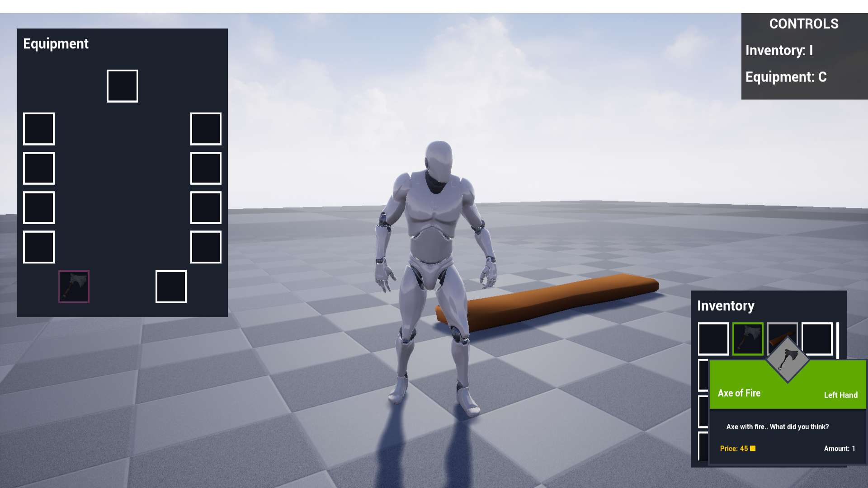
Task: Select the second inventory slot item
Action: pos(748,338)
